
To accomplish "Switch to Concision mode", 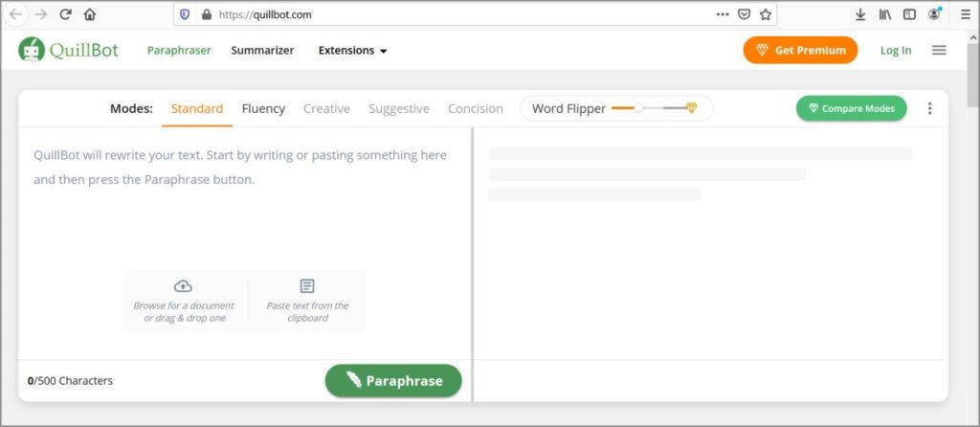I will click(475, 109).
